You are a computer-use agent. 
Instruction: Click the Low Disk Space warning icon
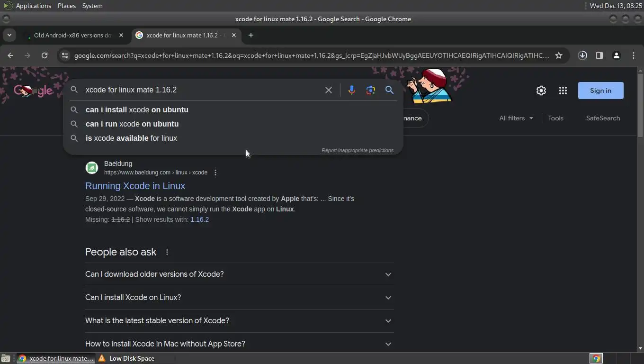[102, 358]
